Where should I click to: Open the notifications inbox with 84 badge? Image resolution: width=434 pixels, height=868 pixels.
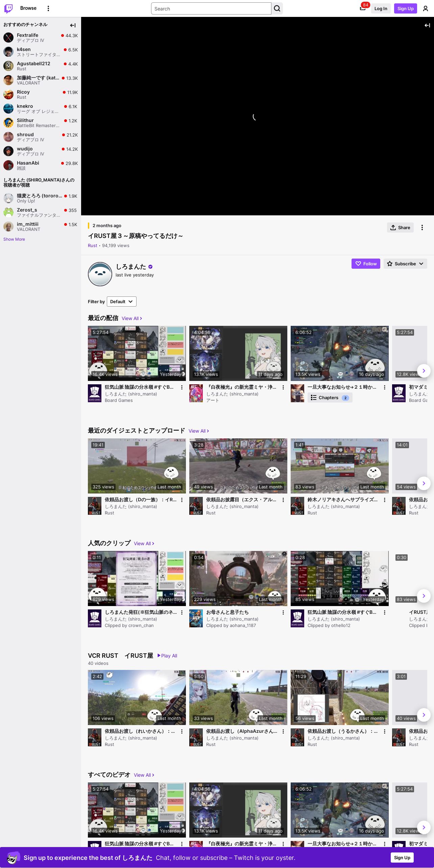pos(363,8)
